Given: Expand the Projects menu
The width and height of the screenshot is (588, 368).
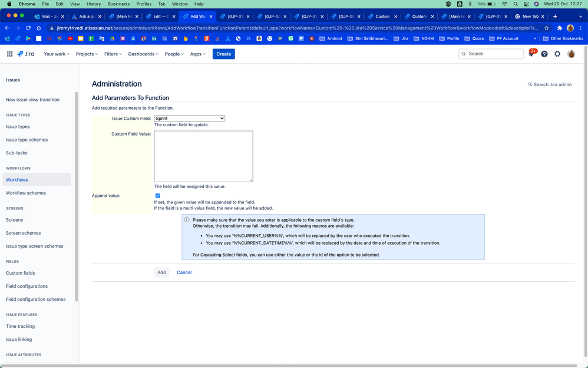Looking at the screenshot, I should coord(87,54).
